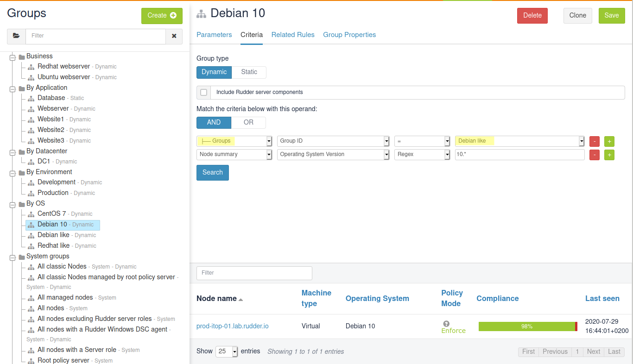Switch the group type to Static
The height and width of the screenshot is (364, 633).
(x=249, y=72)
